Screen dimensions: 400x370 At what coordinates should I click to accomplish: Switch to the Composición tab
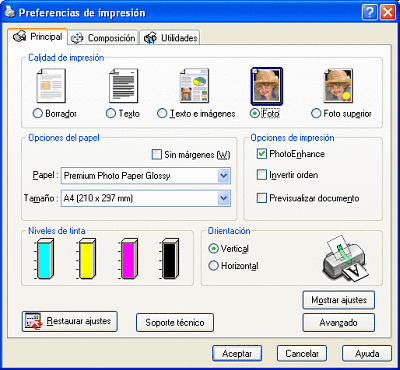[103, 38]
